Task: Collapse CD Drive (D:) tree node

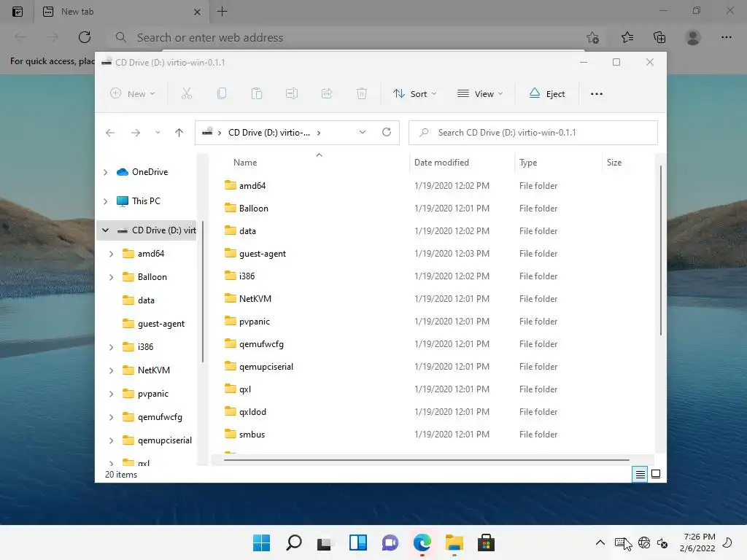Action: (105, 230)
